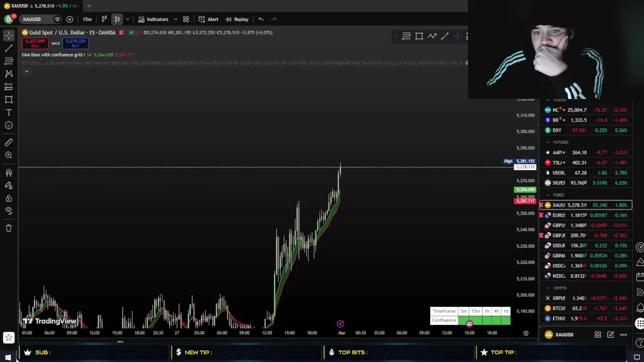The image size is (644, 362).
Task: Select trend line in floating favorites toolbar
Action: [445, 36]
